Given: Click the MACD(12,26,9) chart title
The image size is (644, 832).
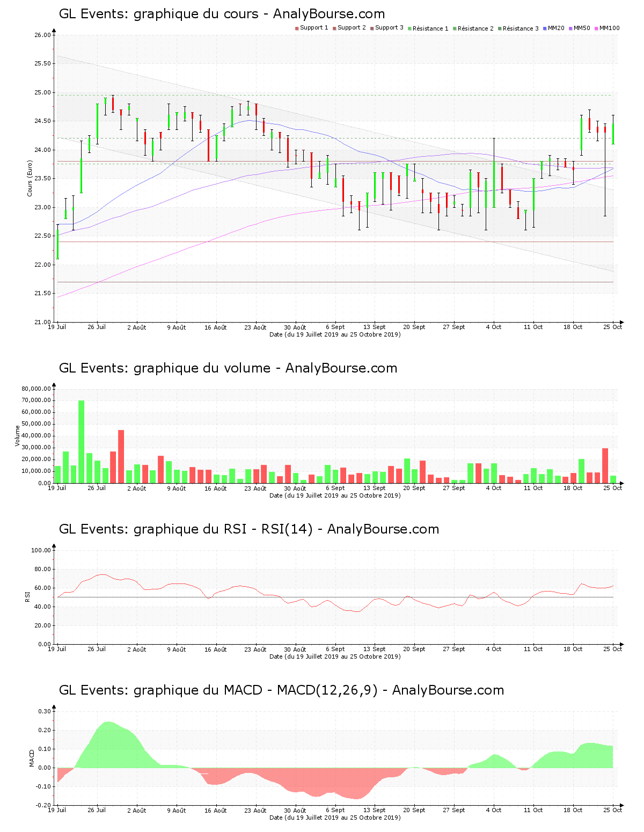Looking at the screenshot, I should tap(282, 690).
